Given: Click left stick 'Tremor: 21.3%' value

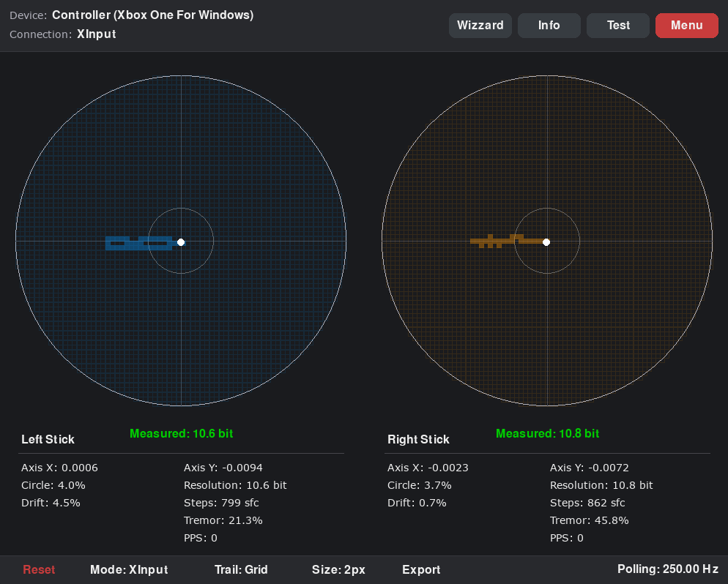Looking at the screenshot, I should 223,520.
